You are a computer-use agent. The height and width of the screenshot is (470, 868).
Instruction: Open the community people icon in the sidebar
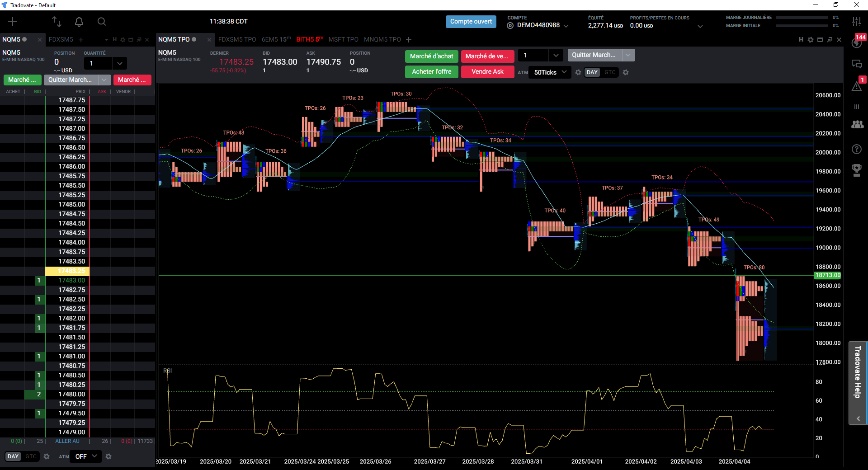click(x=857, y=124)
